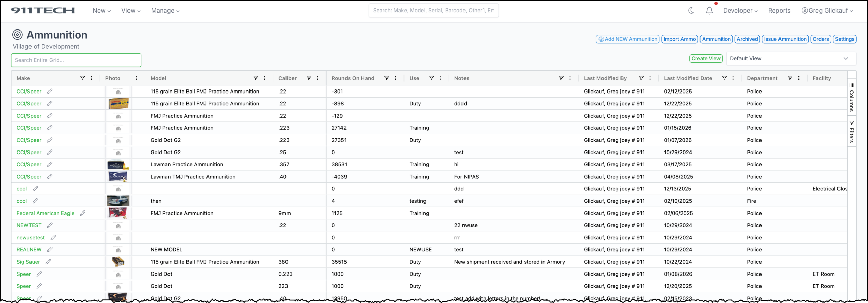
Task: Click the Rounds On Hand filter icon
Action: 387,78
